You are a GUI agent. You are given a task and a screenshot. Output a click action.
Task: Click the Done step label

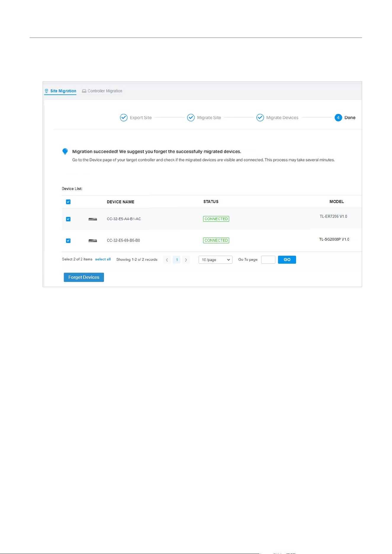tap(350, 117)
